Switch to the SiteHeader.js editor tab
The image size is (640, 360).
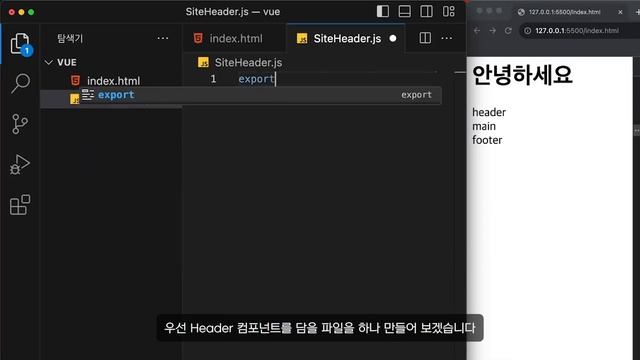point(346,38)
